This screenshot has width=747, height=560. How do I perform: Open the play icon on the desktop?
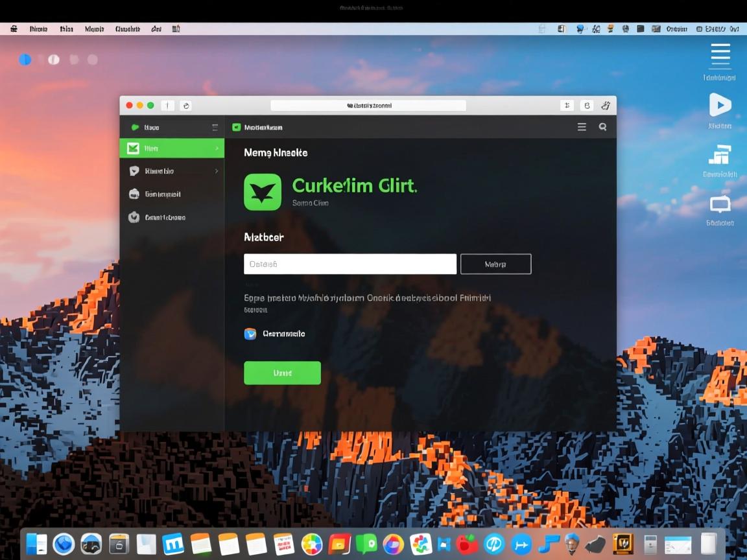(x=720, y=104)
